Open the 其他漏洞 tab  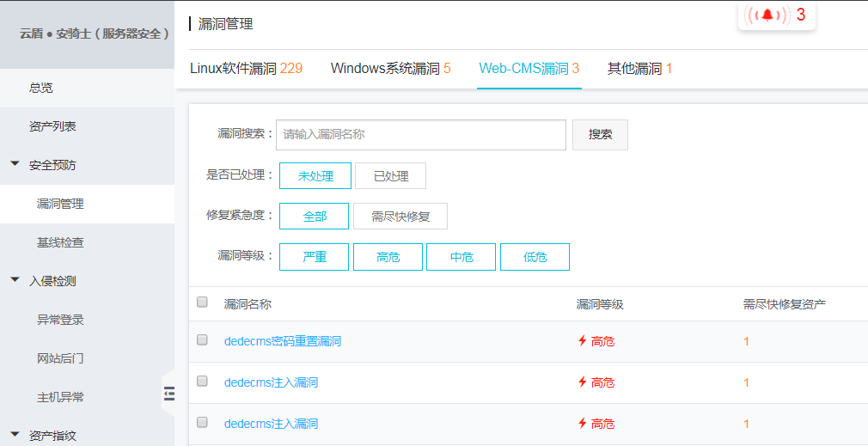pos(640,69)
